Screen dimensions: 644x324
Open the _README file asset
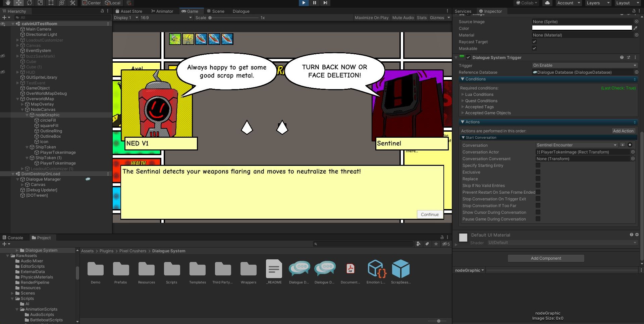pyautogui.click(x=274, y=272)
